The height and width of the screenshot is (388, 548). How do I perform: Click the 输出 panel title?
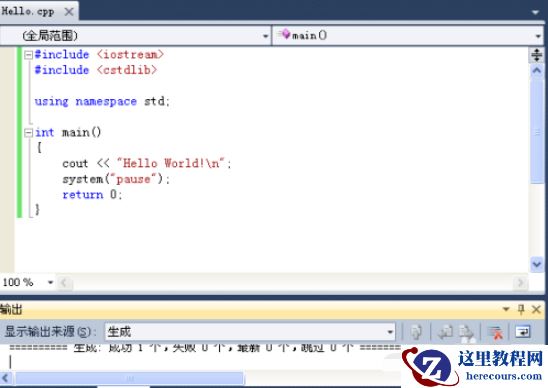point(11,310)
